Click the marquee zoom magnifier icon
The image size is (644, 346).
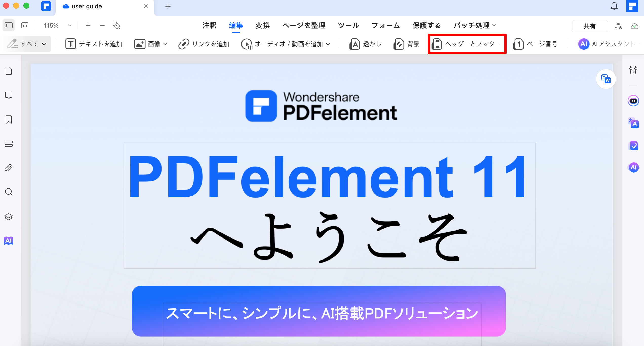pos(116,25)
